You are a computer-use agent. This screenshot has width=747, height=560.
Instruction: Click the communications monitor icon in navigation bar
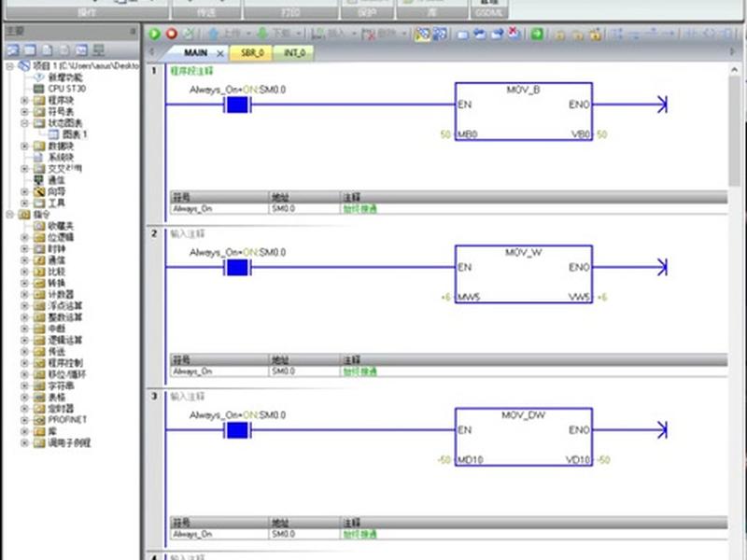pyautogui.click(x=99, y=50)
